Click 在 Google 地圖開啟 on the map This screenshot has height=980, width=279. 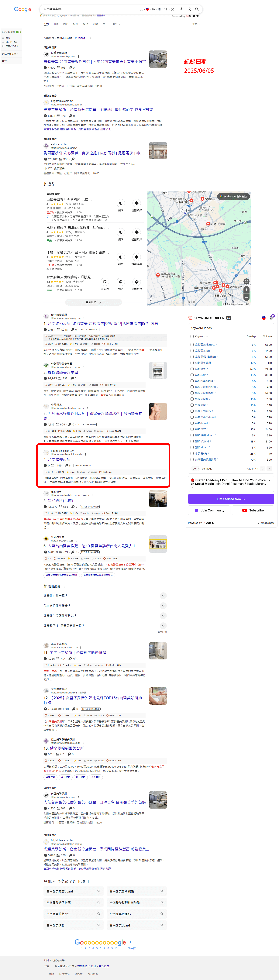[233, 196]
